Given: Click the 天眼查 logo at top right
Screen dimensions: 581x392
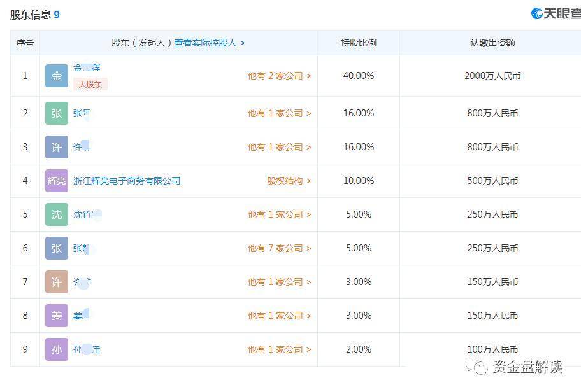Looking at the screenshot, I should point(556,14).
